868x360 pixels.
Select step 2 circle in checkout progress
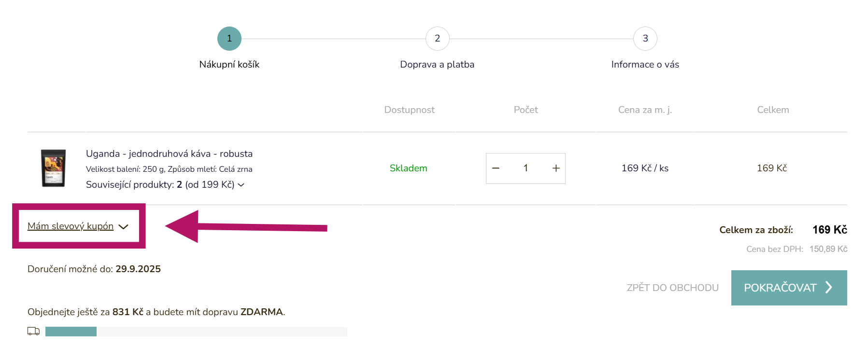pyautogui.click(x=437, y=39)
